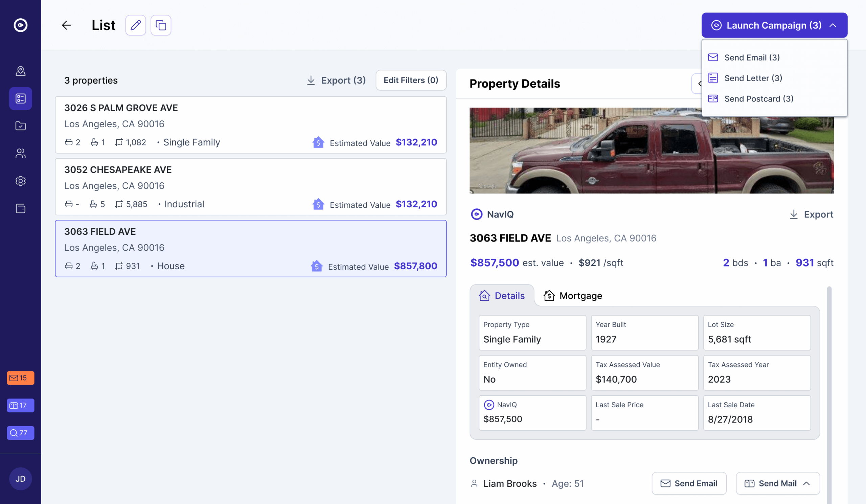The image size is (866, 504).
Task: Select the 3052 Chesapeake Ave property card
Action: pos(251,187)
